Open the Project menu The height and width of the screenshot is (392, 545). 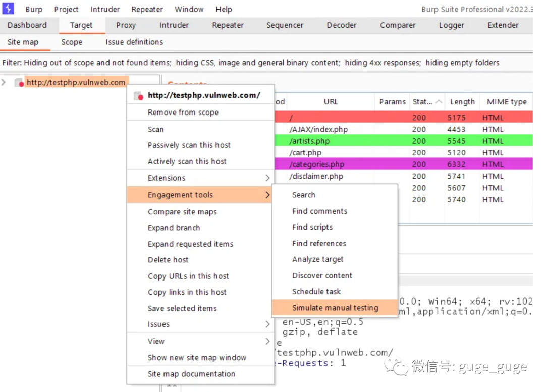point(66,10)
